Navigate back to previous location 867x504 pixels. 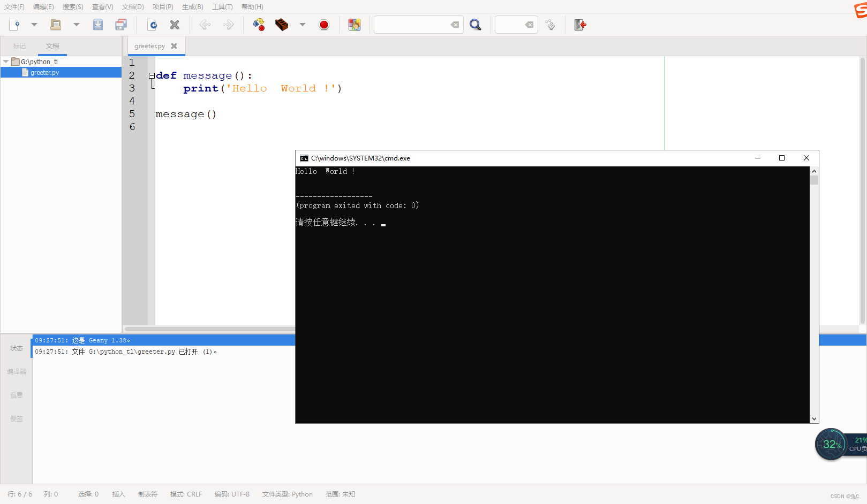205,25
